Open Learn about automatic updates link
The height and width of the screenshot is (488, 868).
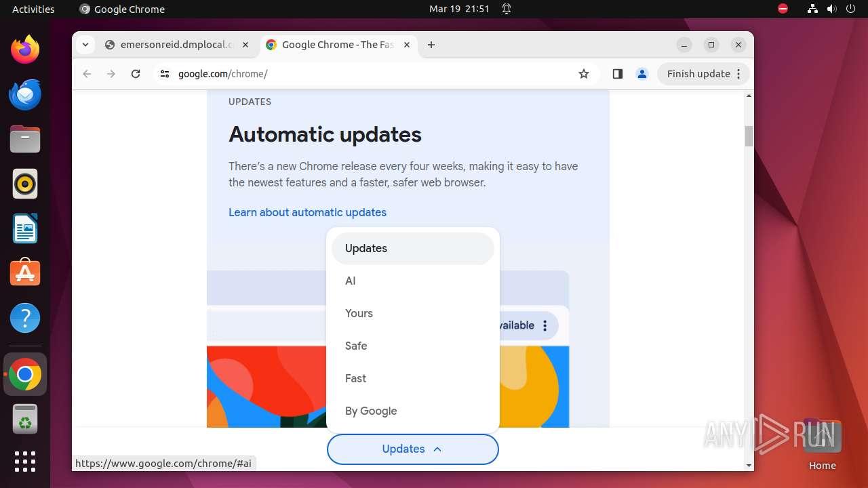[x=307, y=212]
